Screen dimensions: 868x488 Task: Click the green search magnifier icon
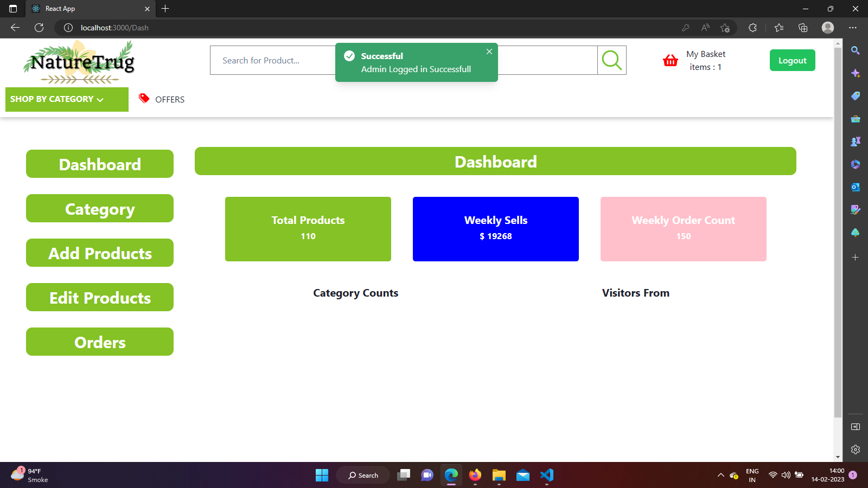[x=612, y=60]
